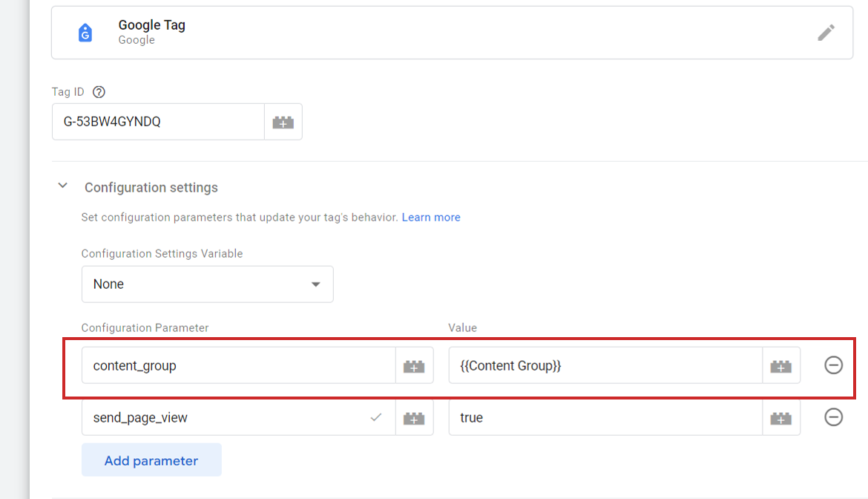Click variable brick icon beside send_page_view

pos(414,417)
